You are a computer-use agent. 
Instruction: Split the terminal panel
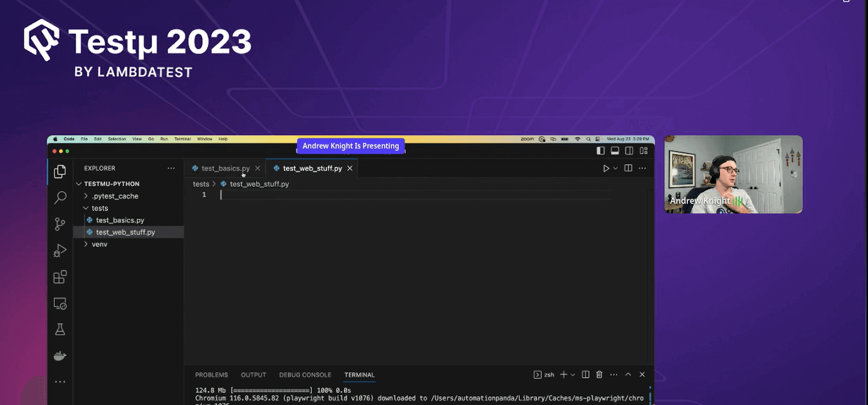pos(585,375)
